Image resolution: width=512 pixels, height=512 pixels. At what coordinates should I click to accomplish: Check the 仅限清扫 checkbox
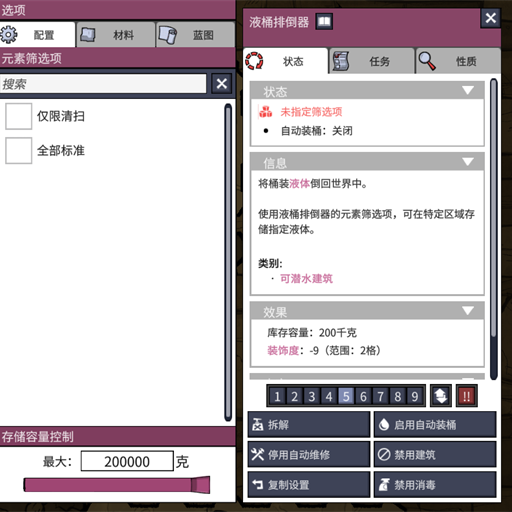coord(19,116)
